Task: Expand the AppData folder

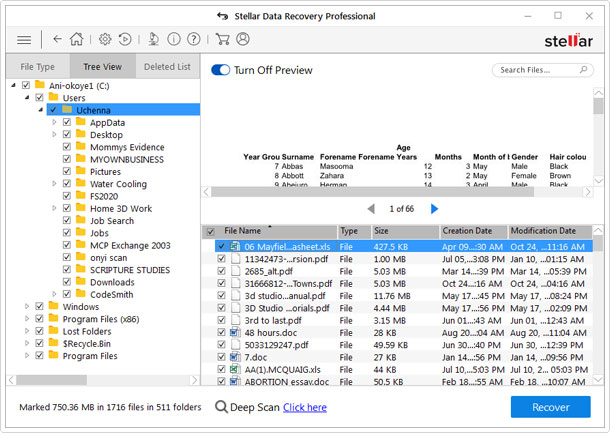Action: click(54, 122)
